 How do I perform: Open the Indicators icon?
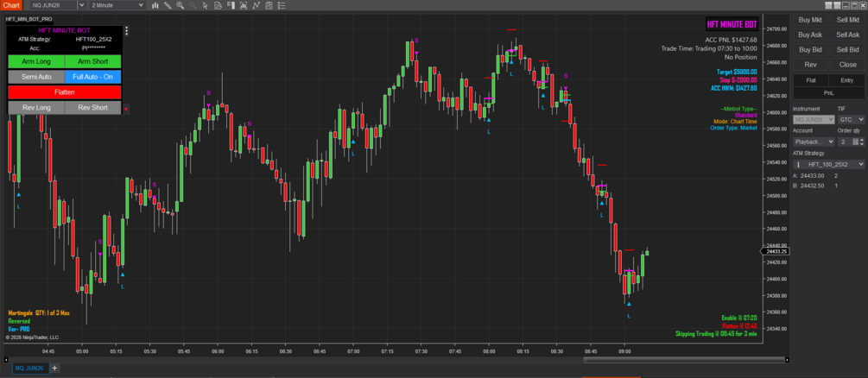[256, 5]
